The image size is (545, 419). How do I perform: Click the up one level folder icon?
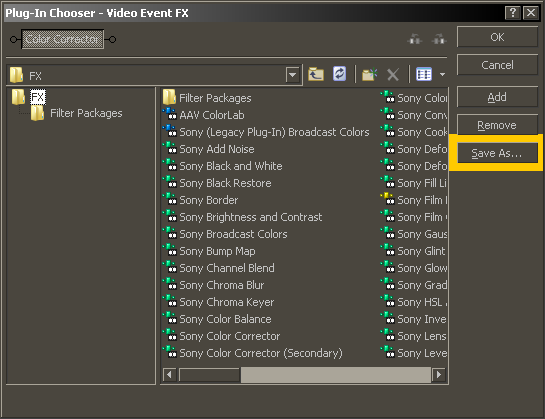tap(316, 74)
